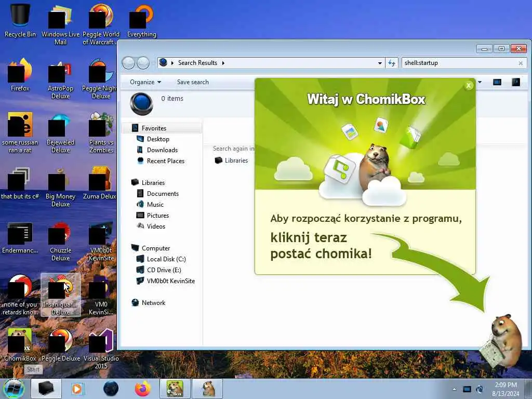
Task: Open Explorer help icon
Action: click(516, 82)
